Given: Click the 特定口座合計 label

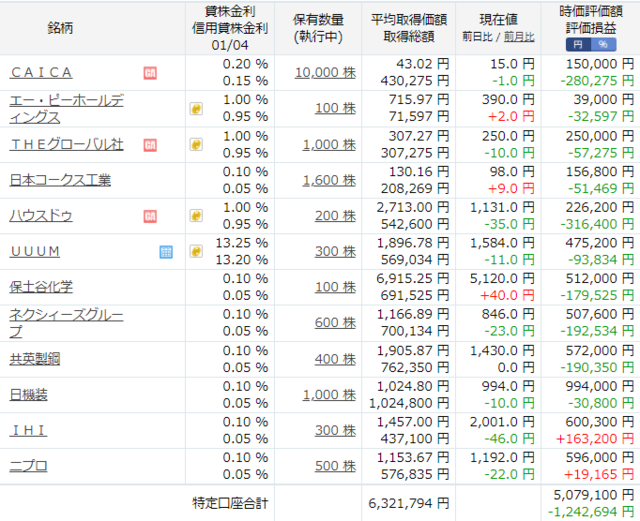Looking at the screenshot, I should pos(230,503).
